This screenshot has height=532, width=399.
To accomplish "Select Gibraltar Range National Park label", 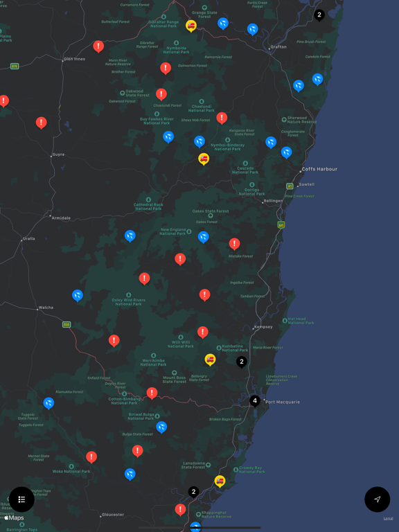I will click(163, 24).
